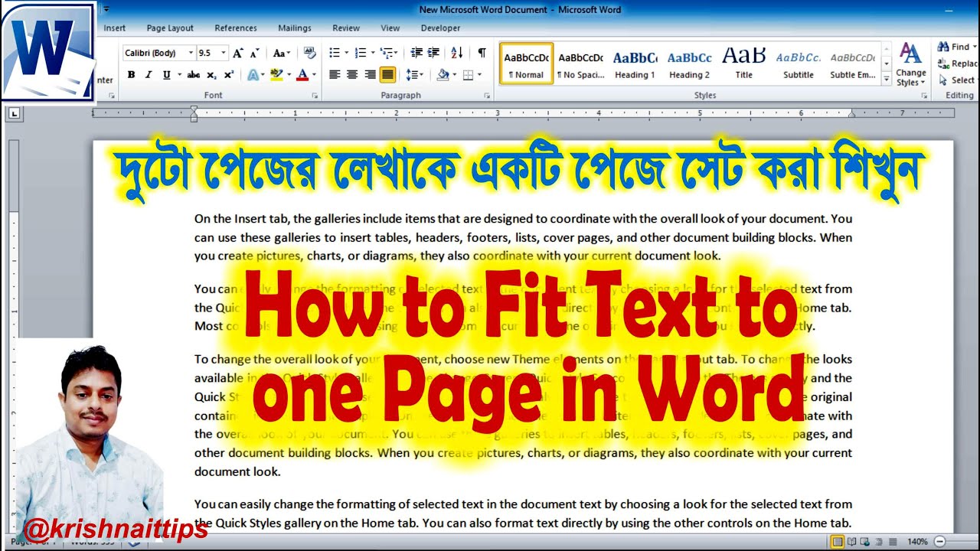Align text left
Image resolution: width=980 pixels, height=551 pixels.
[x=335, y=75]
